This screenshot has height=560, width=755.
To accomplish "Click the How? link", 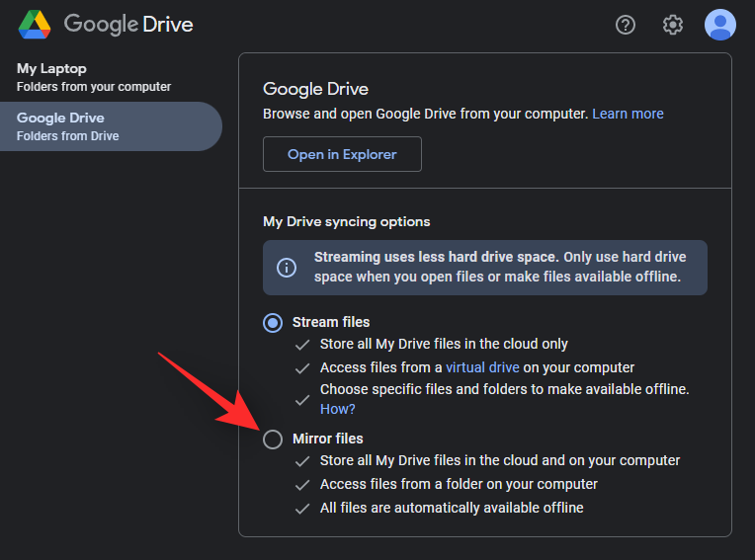I will (x=338, y=409).
